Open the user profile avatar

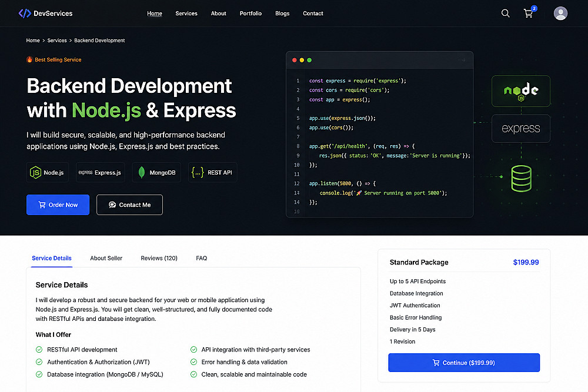(x=560, y=14)
